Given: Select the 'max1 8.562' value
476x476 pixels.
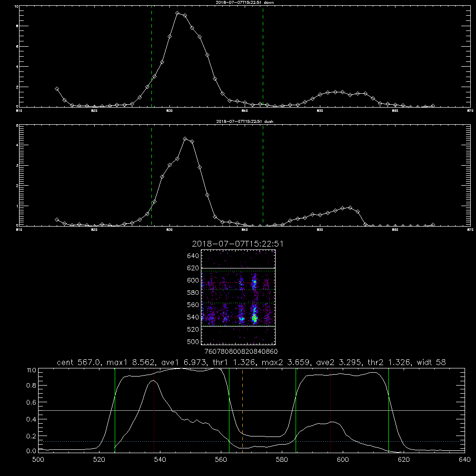Looking at the screenshot, I should click(x=131, y=362).
